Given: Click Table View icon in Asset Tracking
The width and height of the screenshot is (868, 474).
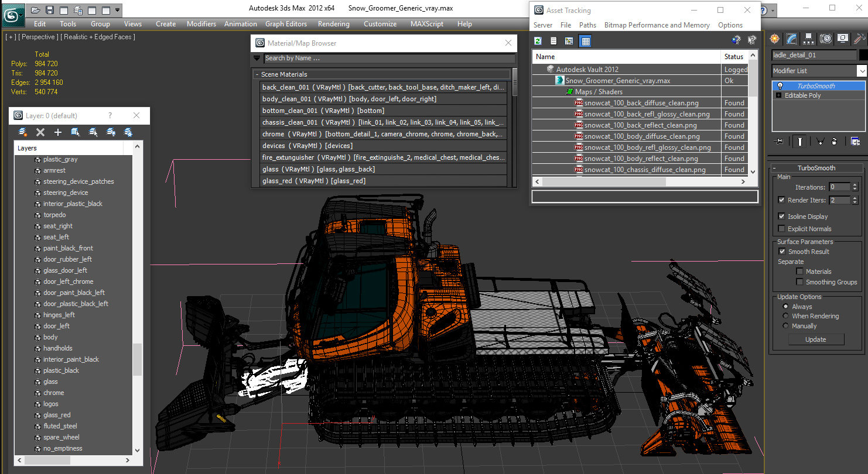Looking at the screenshot, I should [x=585, y=40].
